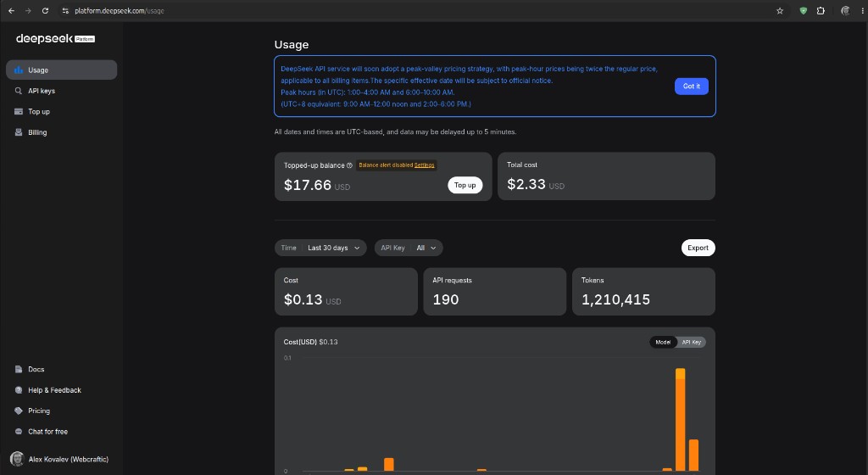Click the Export button
Image resolution: width=868 pixels, height=475 pixels.
tap(698, 248)
